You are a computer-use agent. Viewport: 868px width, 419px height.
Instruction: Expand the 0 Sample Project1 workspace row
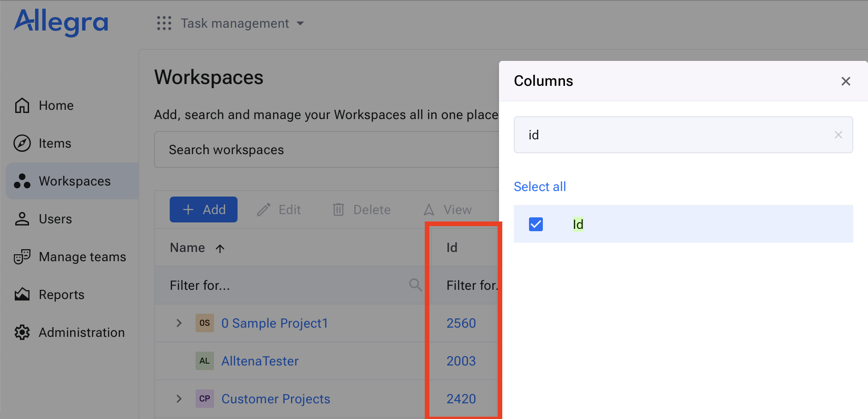pos(179,323)
